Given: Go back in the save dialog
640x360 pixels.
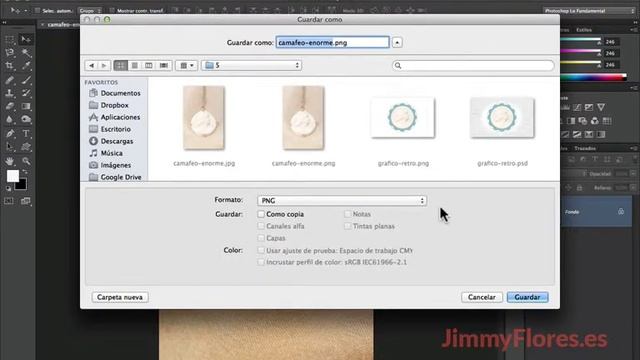Looking at the screenshot, I should [91, 65].
